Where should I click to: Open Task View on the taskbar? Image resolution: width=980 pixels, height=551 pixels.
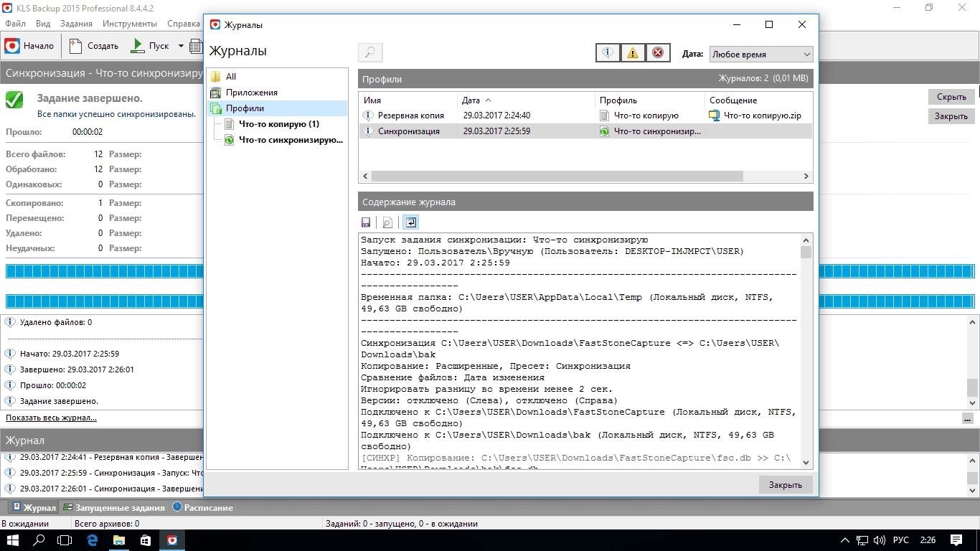pos(65,540)
